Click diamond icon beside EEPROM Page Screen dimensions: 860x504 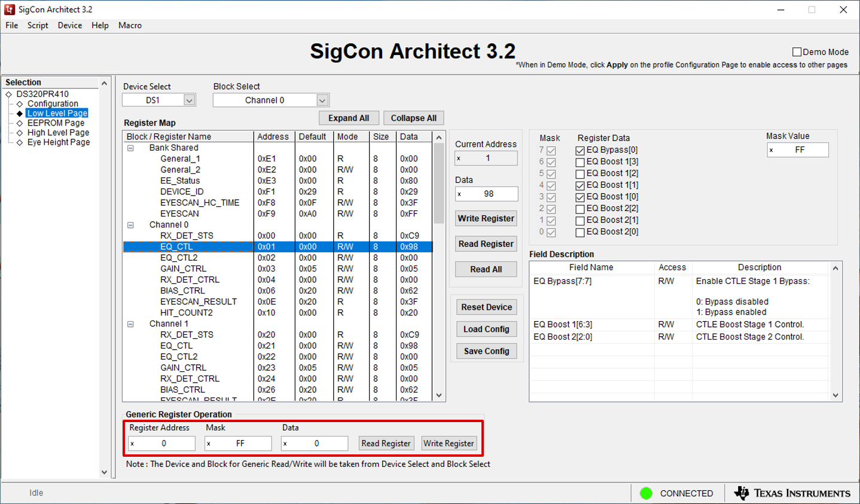pyautogui.click(x=20, y=123)
